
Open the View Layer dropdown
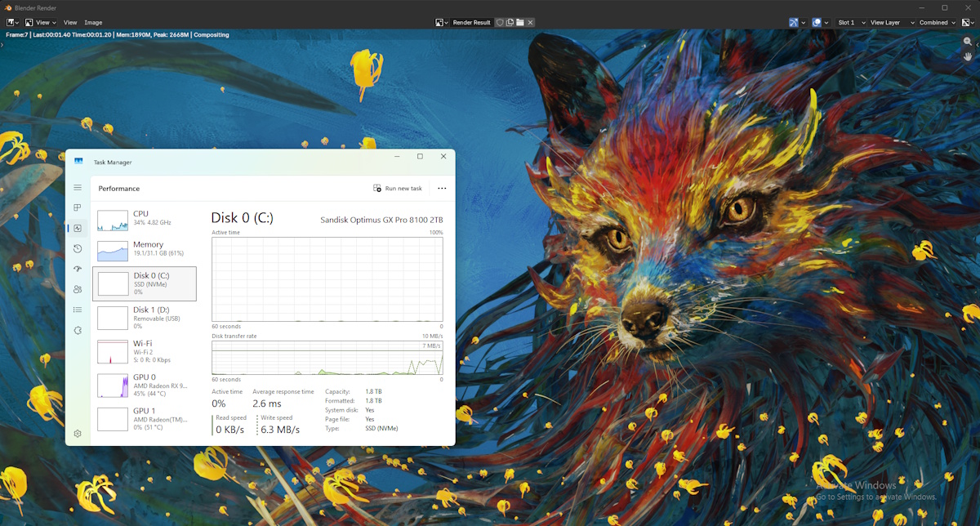pos(889,22)
